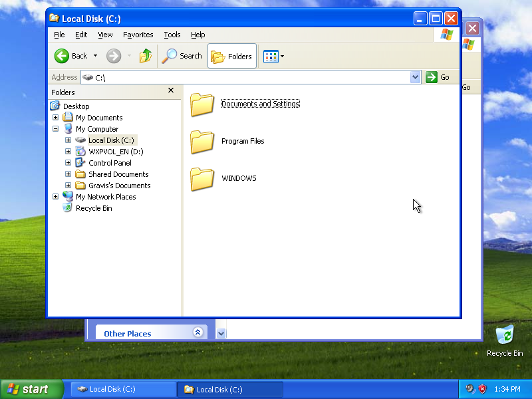This screenshot has height=399, width=532.
Task: Click the green Back arrow icon
Action: [x=62, y=56]
